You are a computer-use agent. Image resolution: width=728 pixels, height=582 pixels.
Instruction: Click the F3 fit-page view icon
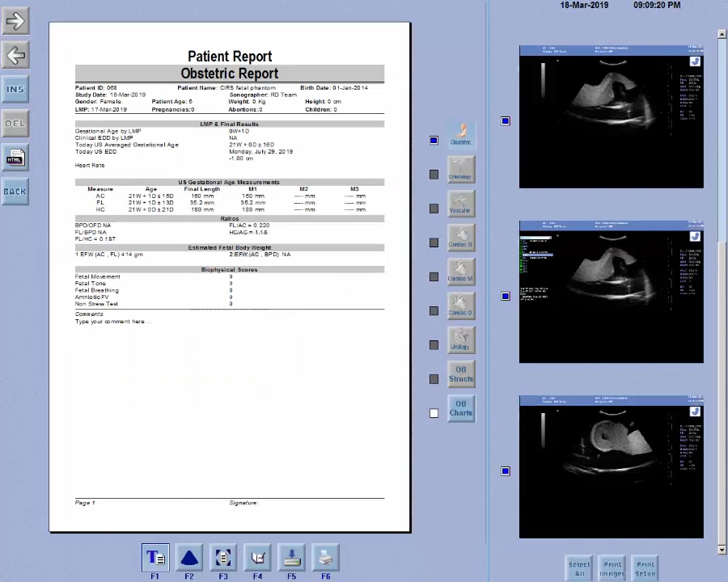coord(223,558)
